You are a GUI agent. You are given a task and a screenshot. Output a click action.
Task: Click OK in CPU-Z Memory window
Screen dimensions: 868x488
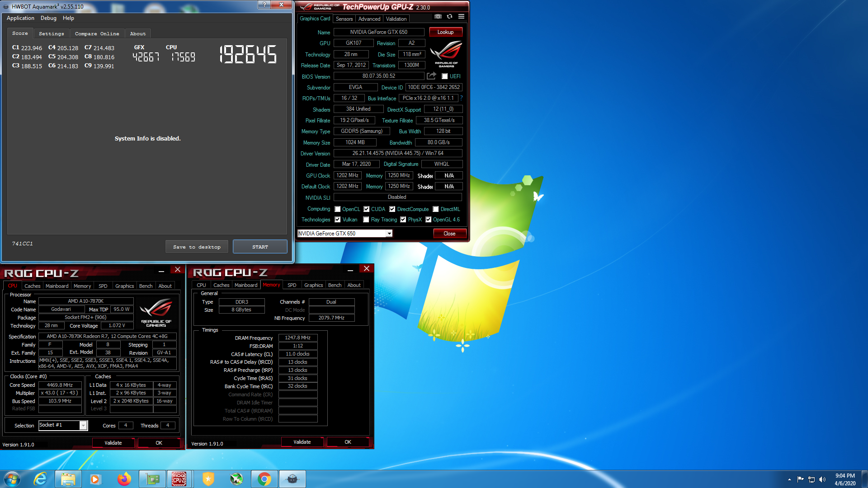tap(348, 442)
